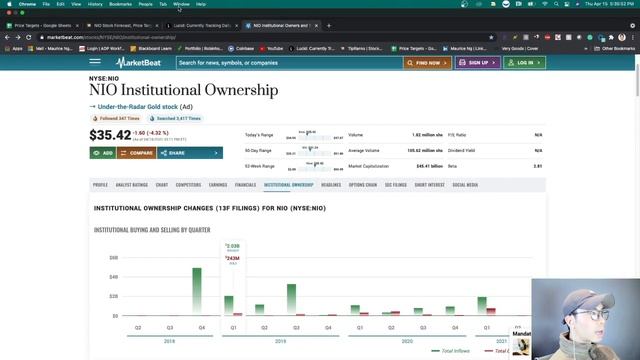
Task: Add NIO to watchlist with Add button
Action: [x=103, y=153]
